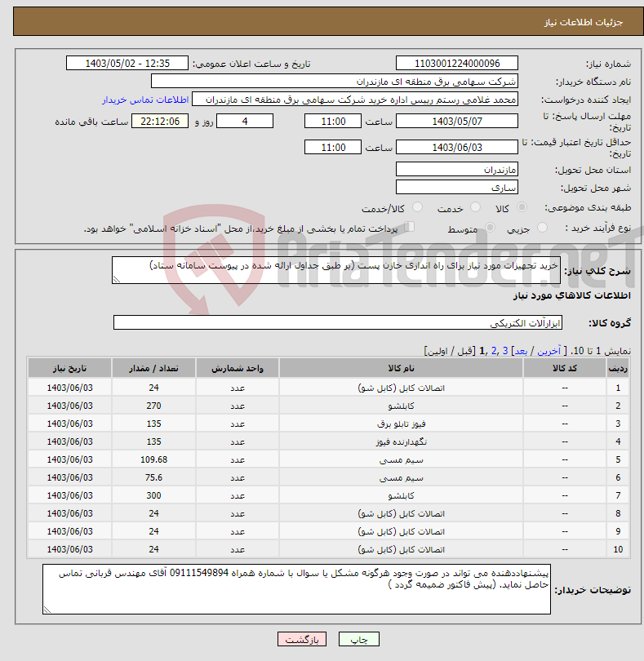The height and width of the screenshot is (661, 644).
Task: Click the remaining days field showing 4
Action: click(x=245, y=122)
